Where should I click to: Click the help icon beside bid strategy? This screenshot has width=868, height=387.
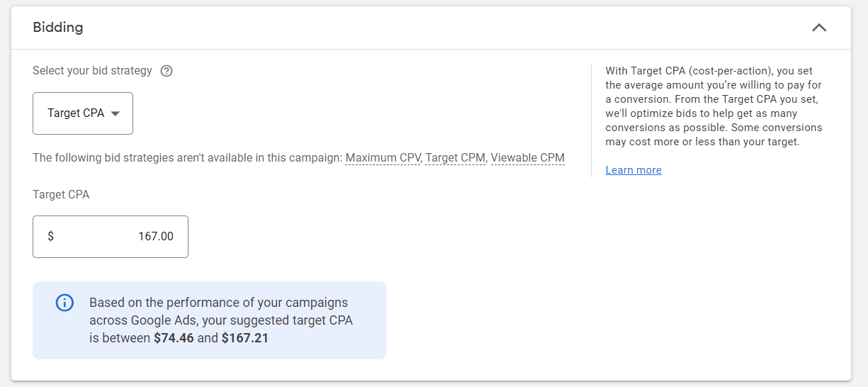point(167,71)
